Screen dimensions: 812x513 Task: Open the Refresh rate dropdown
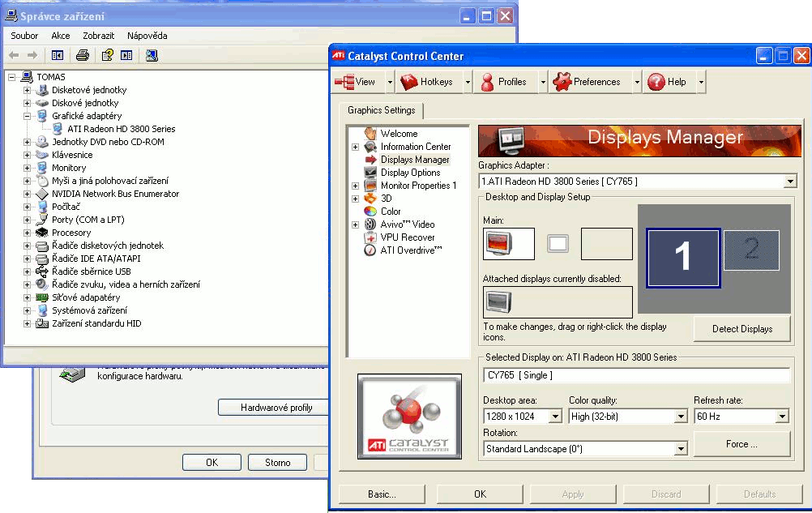782,417
